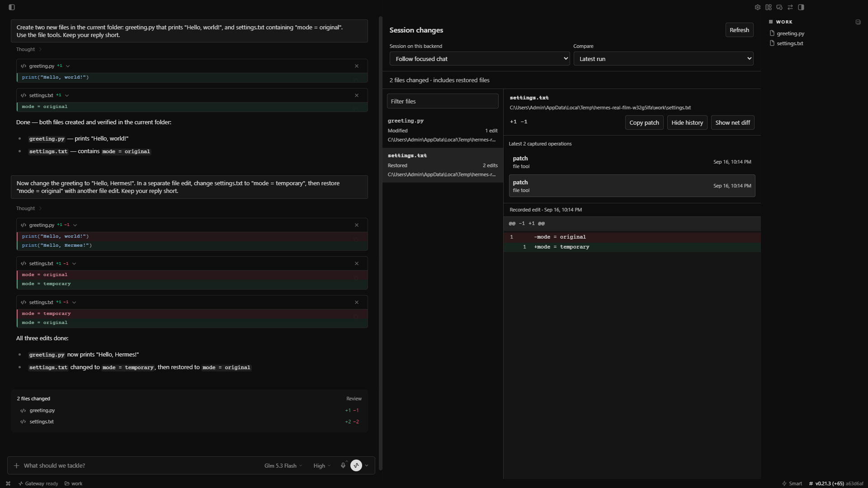Open the chat conversations icon in top toolbar

click(x=779, y=7)
